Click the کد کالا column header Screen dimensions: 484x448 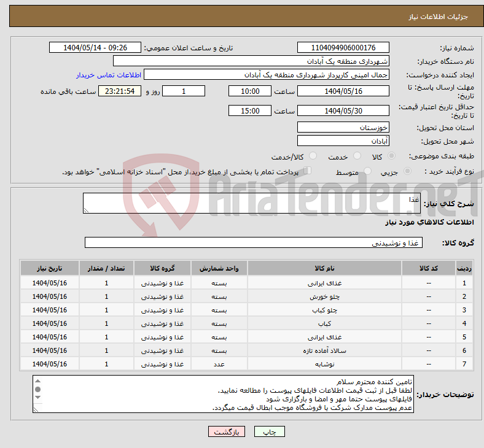(429, 268)
